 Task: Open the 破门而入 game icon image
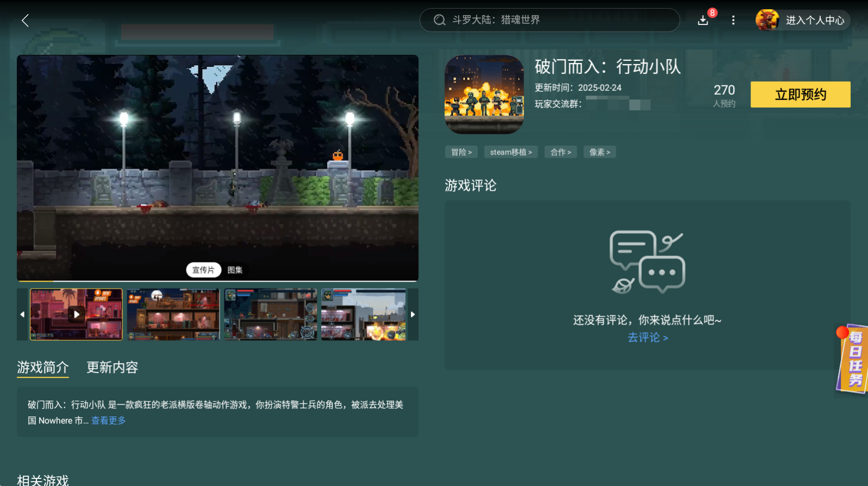(x=484, y=94)
